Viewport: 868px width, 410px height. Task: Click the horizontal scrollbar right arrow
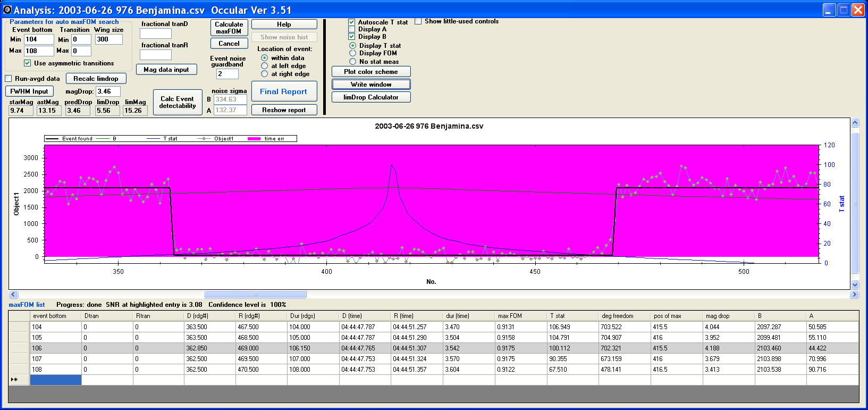point(855,294)
